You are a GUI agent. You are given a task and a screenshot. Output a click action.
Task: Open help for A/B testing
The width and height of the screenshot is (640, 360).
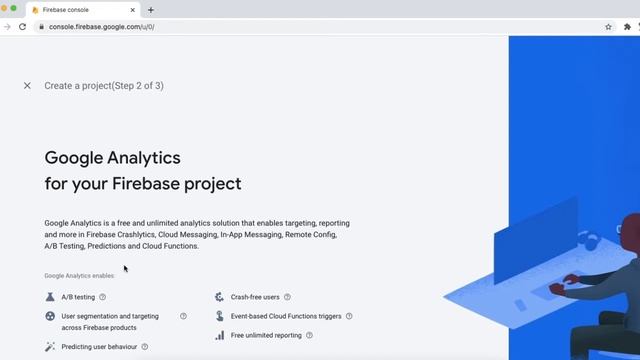pos(102,297)
